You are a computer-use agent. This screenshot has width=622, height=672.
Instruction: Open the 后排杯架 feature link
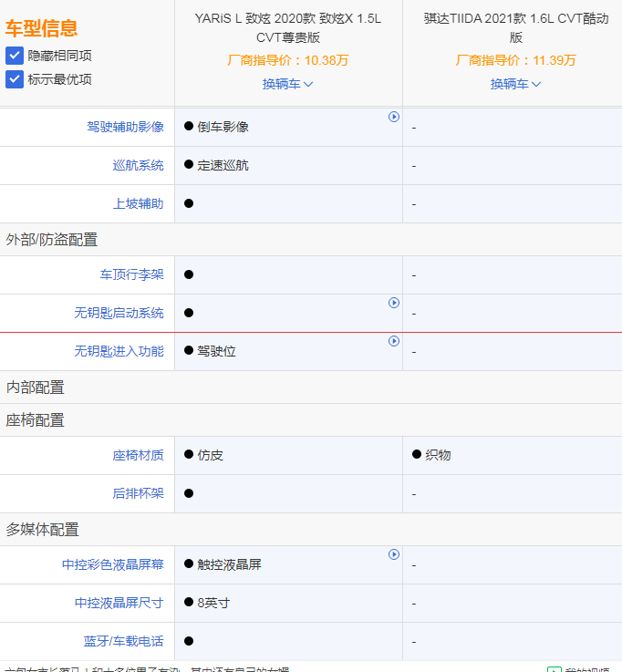138,493
